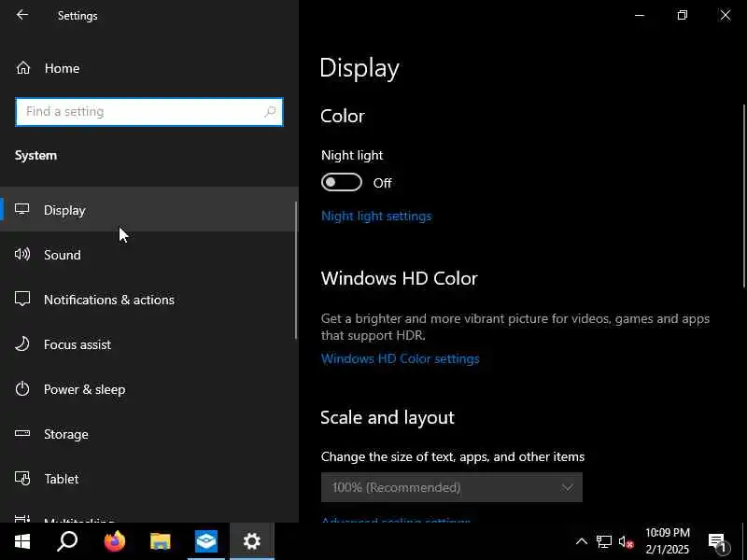
Task: Open Focus assist settings
Action: [148, 343]
